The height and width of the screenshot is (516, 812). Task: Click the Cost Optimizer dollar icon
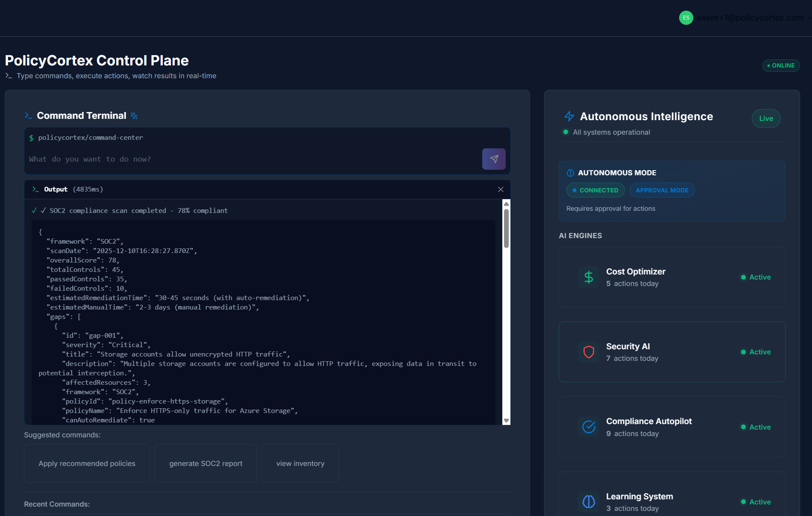pyautogui.click(x=589, y=277)
